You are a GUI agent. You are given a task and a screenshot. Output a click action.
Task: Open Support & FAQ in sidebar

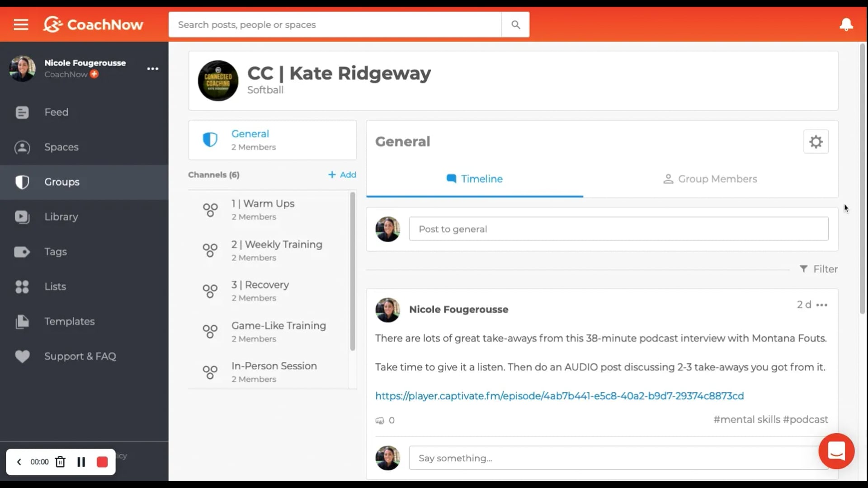pos(84,356)
